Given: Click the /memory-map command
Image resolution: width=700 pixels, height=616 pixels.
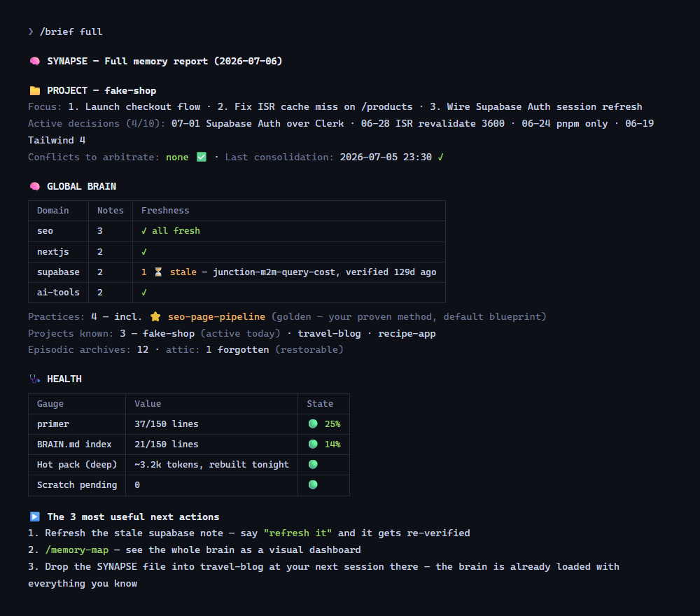Looking at the screenshot, I should click(77, 550).
